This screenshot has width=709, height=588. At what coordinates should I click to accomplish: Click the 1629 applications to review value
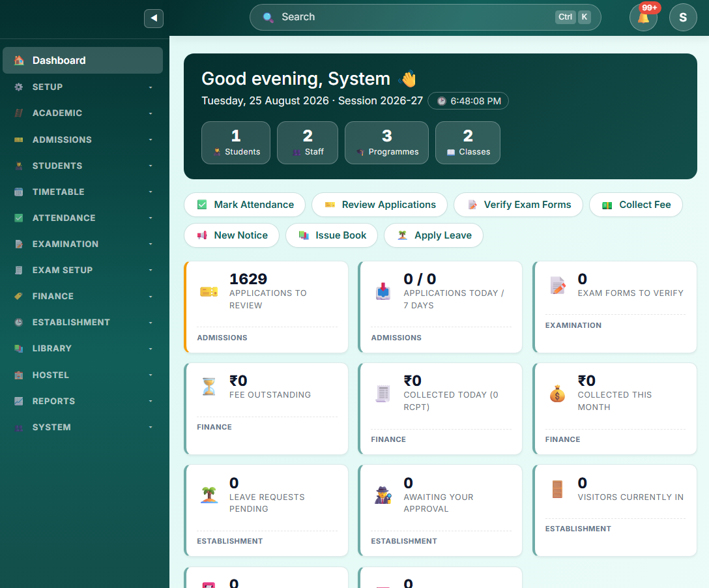coord(248,279)
